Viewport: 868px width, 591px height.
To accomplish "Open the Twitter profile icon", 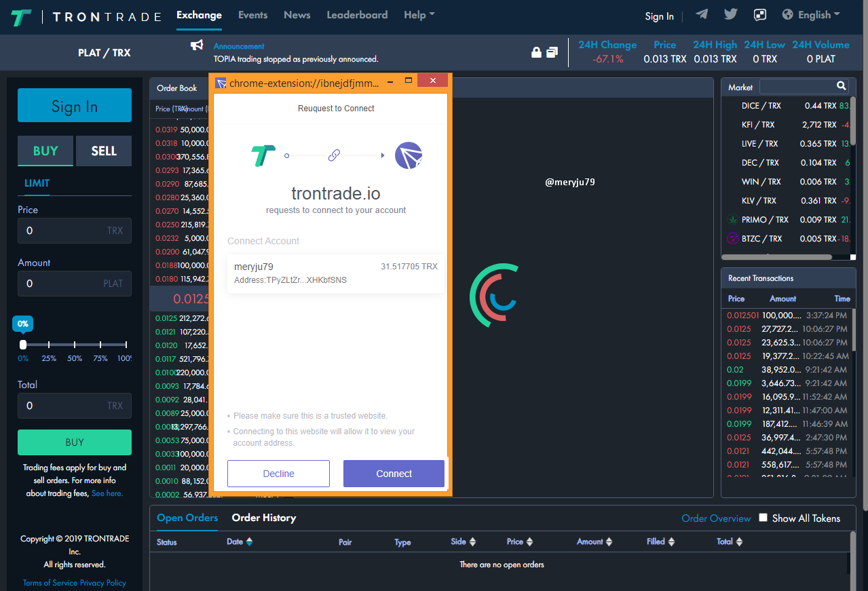I will click(x=730, y=14).
